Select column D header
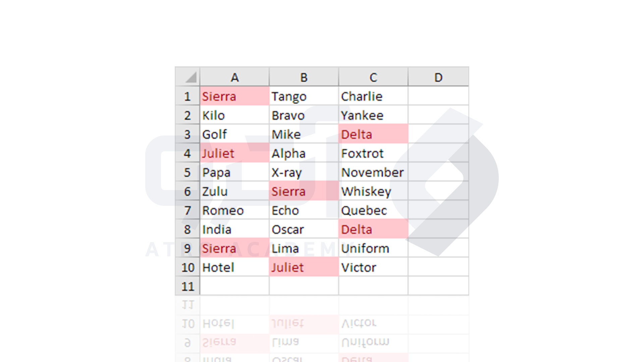The height and width of the screenshot is (362, 644). point(438,77)
